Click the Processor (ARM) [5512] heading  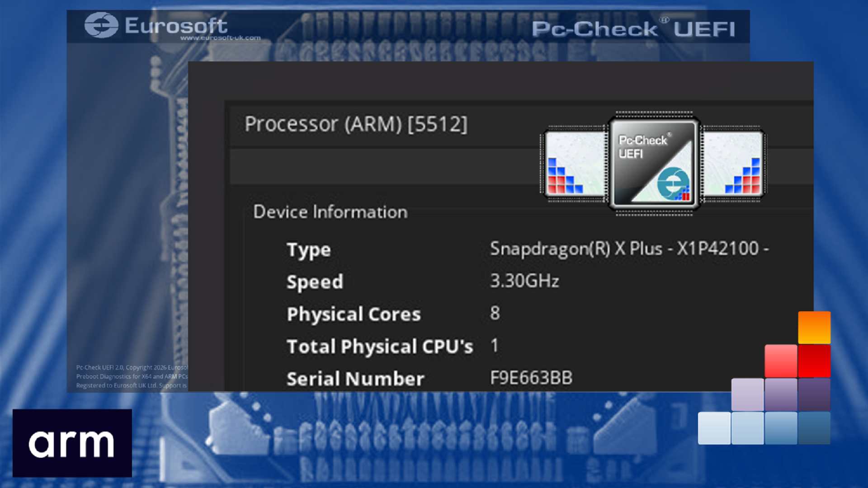coord(356,124)
